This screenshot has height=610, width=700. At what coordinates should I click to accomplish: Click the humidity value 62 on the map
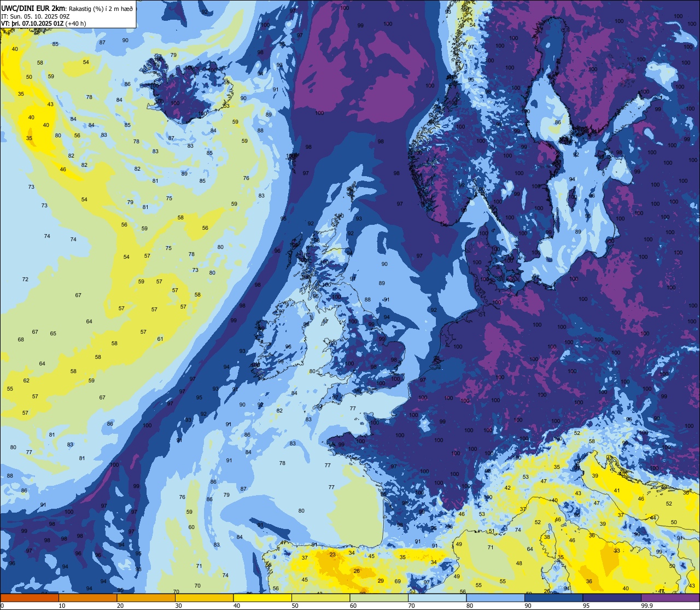pos(26,380)
